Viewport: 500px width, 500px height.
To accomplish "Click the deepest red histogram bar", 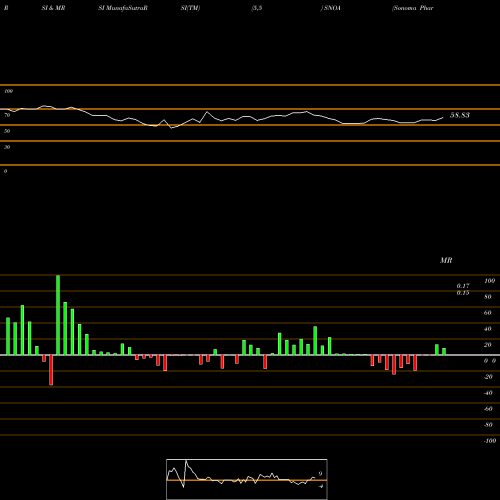I will click(51, 370).
